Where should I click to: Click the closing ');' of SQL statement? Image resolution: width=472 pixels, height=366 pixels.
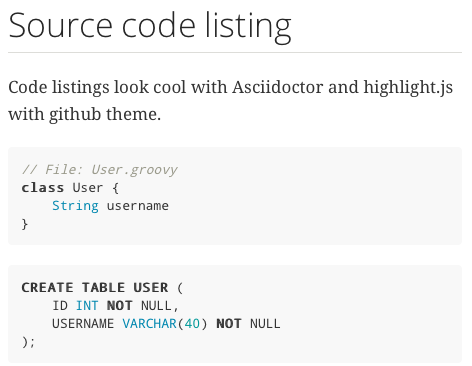(x=28, y=342)
